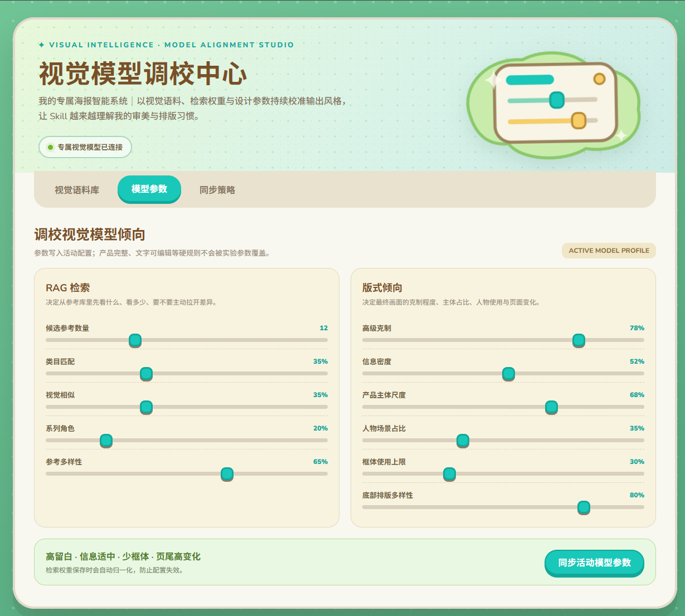Image resolution: width=685 pixels, height=616 pixels.
Task: Click the 底部排版多样性 label
Action: [388, 495]
